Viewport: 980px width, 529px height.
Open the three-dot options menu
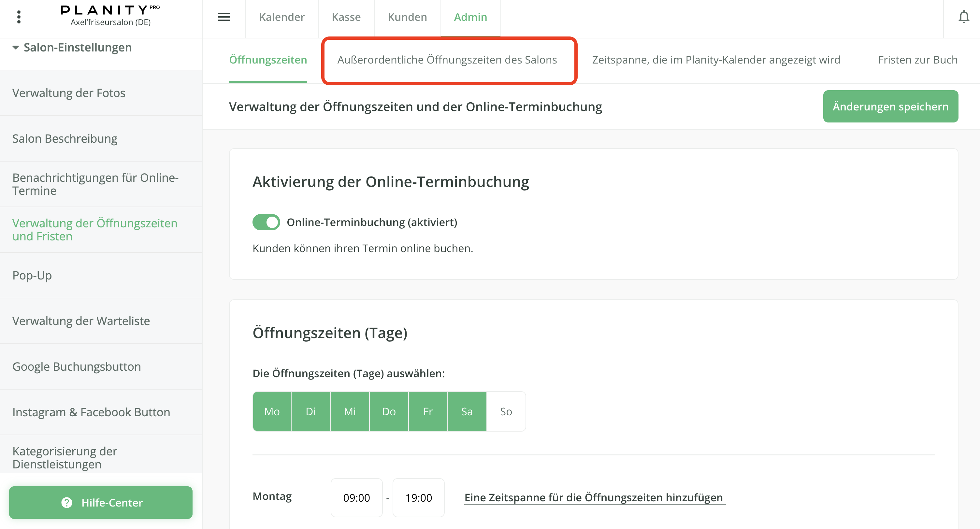pos(19,17)
